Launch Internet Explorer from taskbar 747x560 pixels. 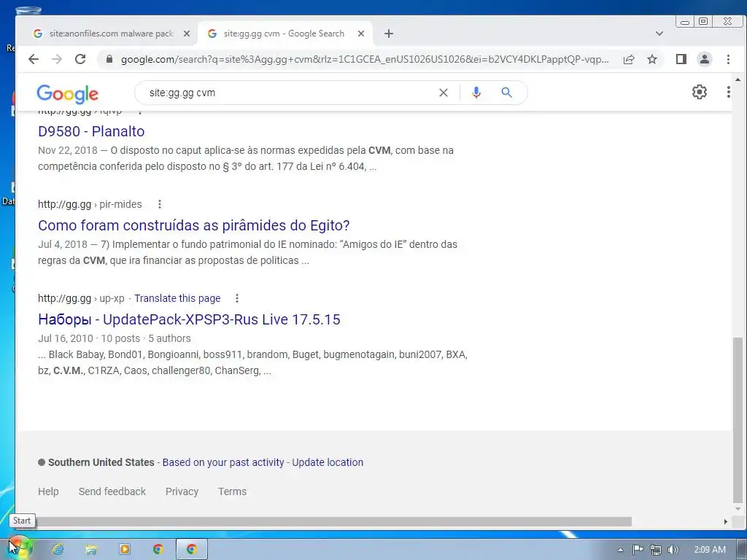pos(58,549)
